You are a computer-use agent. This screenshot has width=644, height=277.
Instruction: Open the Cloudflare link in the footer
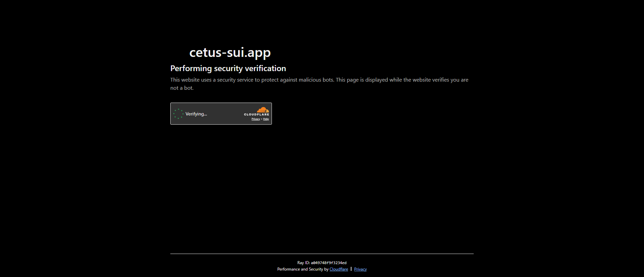(x=339, y=269)
